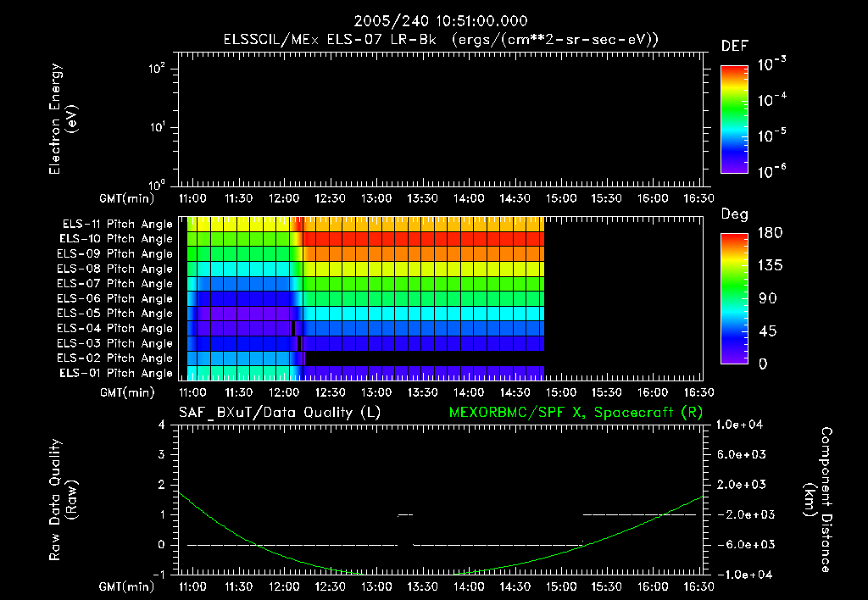Click the 16:30 tick label on the bottom axis
Viewport: 868px width, 600px height.
698,586
